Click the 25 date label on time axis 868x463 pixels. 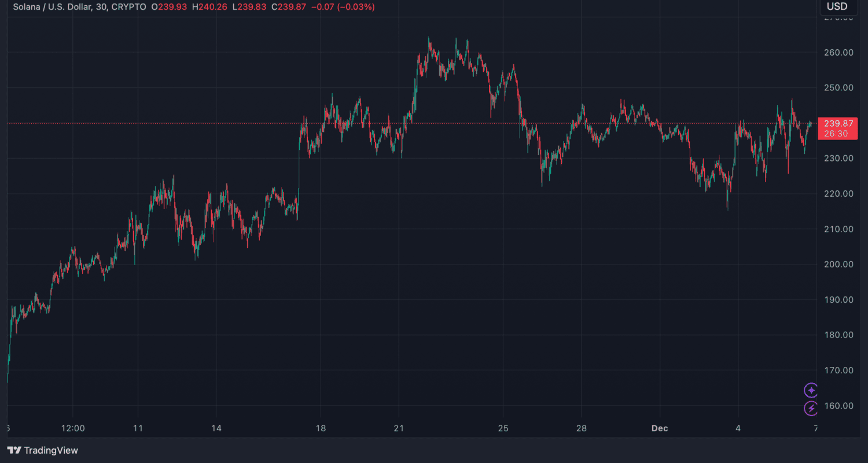(x=503, y=429)
